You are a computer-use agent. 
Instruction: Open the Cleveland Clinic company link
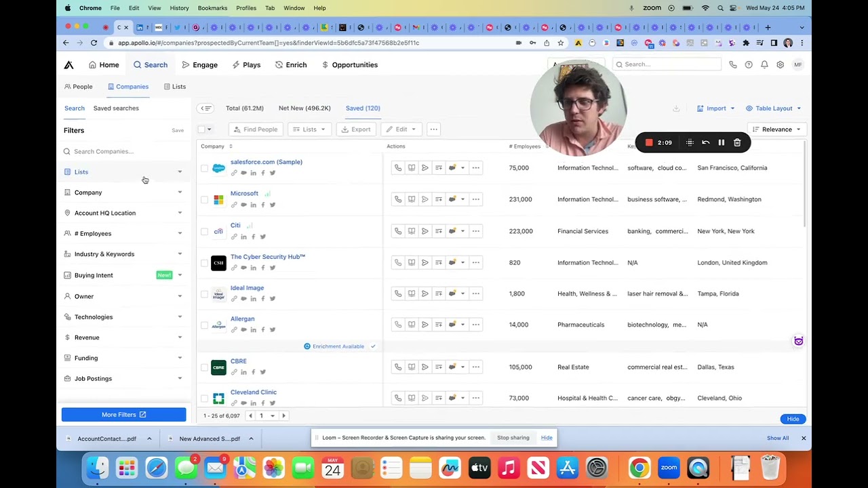254,392
